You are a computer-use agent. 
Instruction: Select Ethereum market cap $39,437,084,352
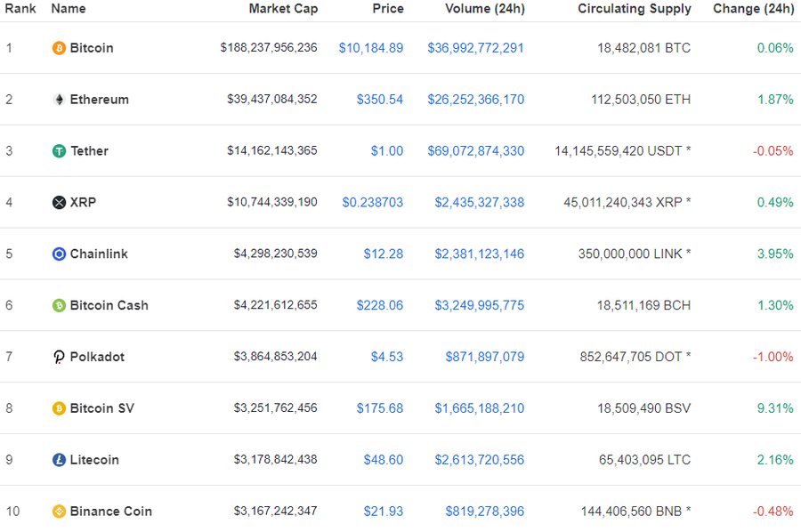pyautogui.click(x=272, y=99)
